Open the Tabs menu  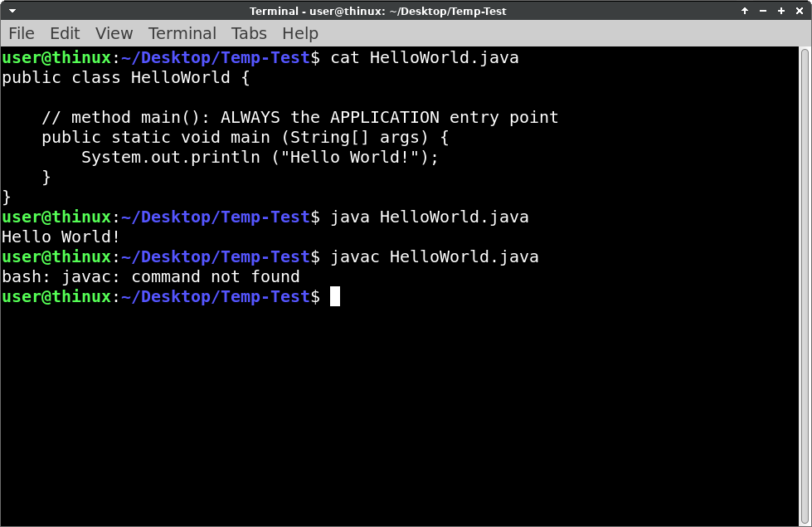click(x=249, y=34)
